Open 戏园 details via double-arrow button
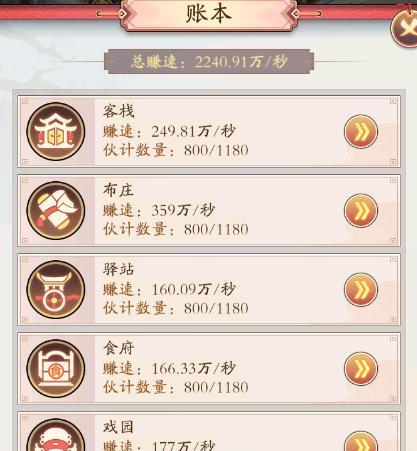The width and height of the screenshot is (417, 451). (361, 442)
